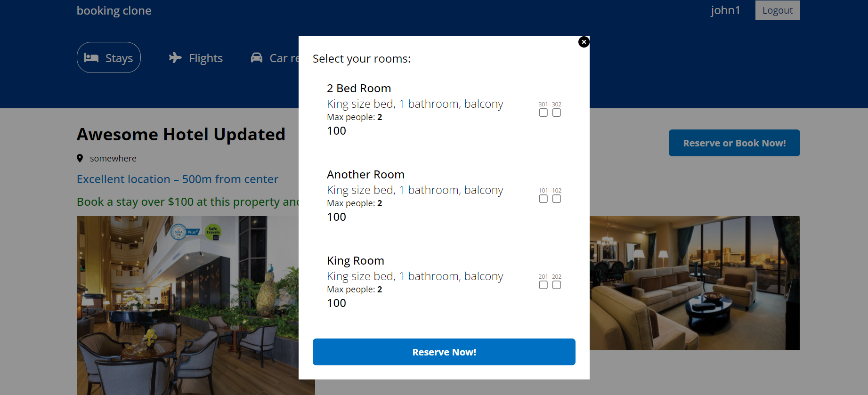Check room 302 for the 2 Bed Room
The width and height of the screenshot is (868, 395).
(x=556, y=113)
